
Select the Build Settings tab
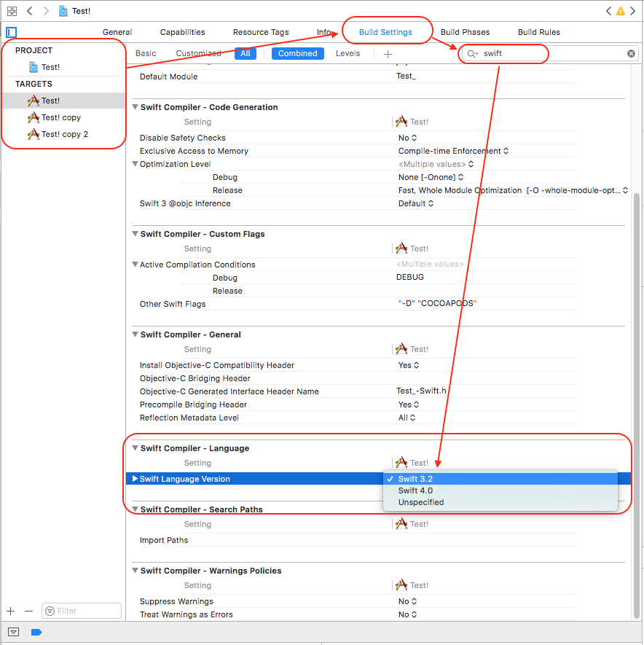coord(385,32)
